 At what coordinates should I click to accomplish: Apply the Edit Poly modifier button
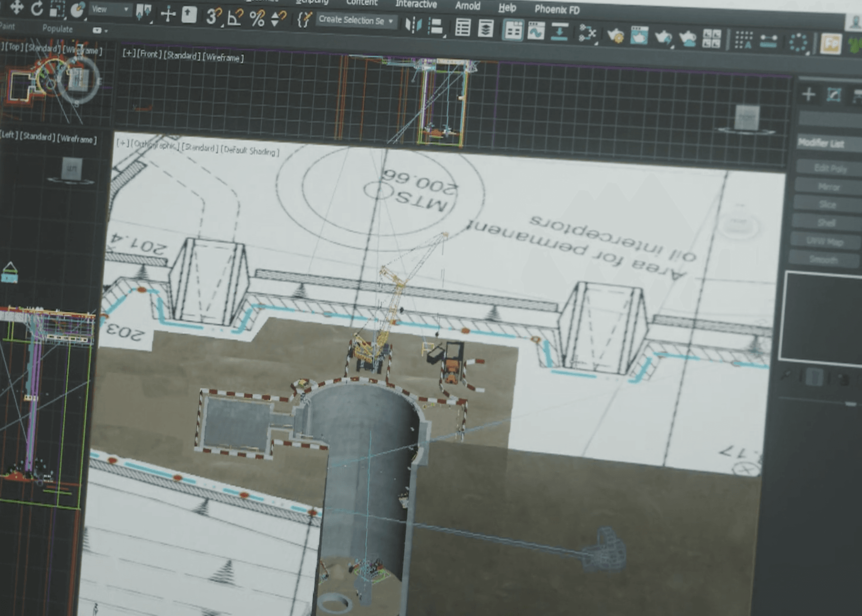(829, 168)
